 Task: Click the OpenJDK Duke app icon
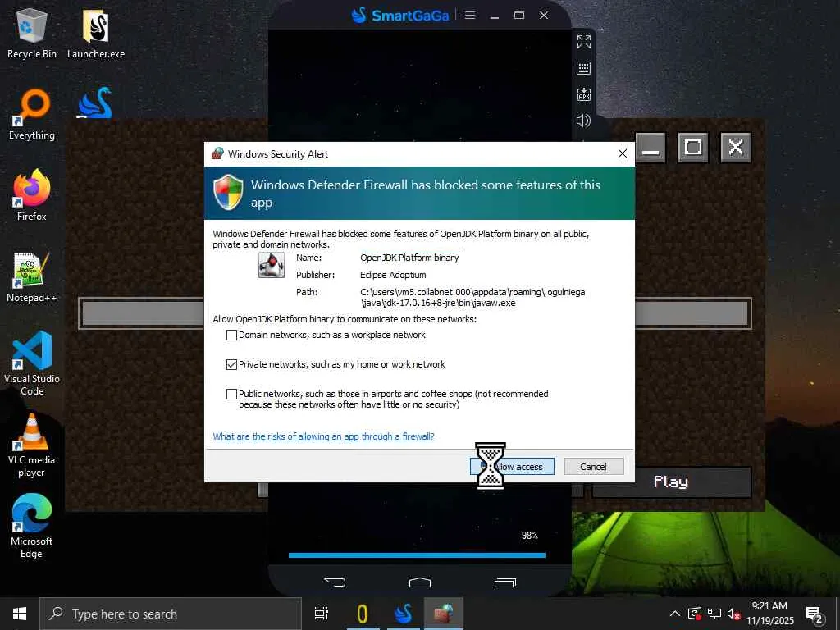[x=272, y=265]
